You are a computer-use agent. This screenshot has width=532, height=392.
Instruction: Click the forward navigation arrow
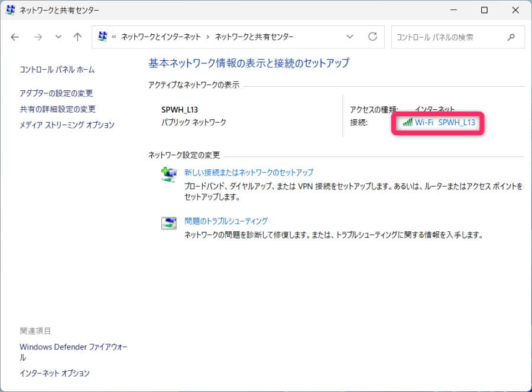click(38, 37)
